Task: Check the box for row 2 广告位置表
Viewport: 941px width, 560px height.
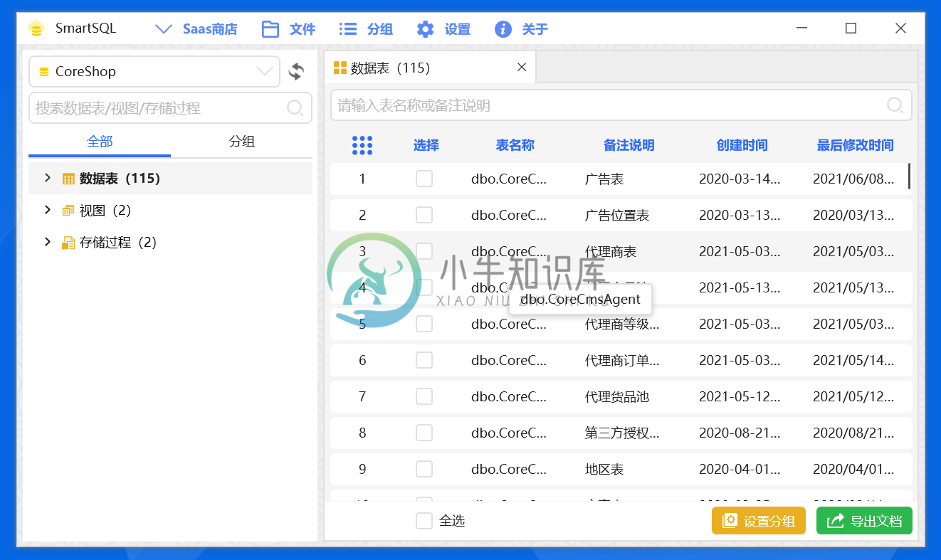Action: [424, 215]
